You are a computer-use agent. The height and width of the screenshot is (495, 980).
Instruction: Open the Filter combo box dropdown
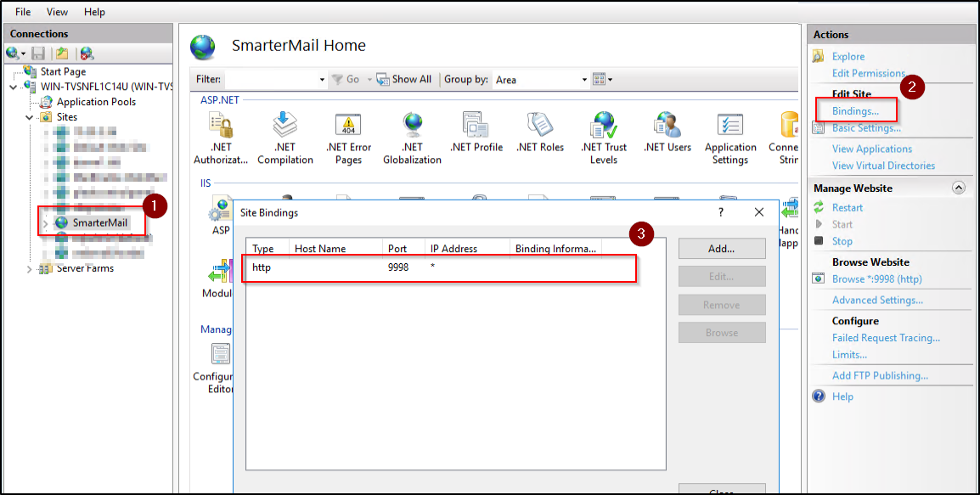[x=322, y=80]
